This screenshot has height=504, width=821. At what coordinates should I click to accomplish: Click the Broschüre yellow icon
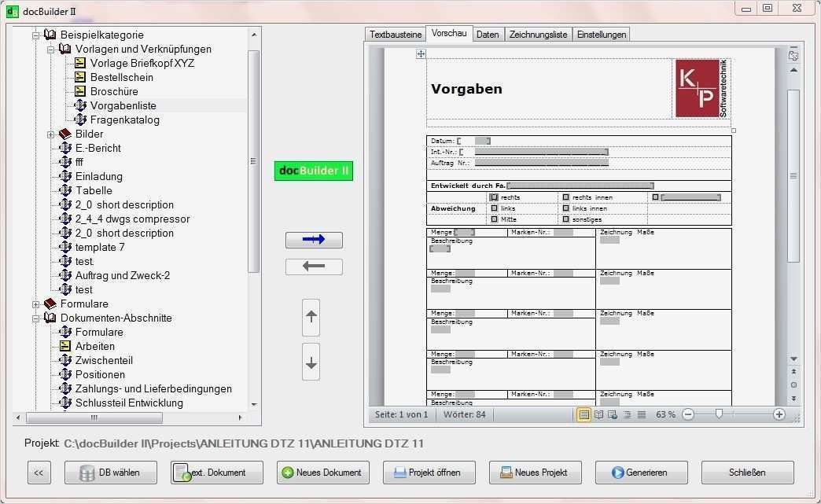(80, 91)
